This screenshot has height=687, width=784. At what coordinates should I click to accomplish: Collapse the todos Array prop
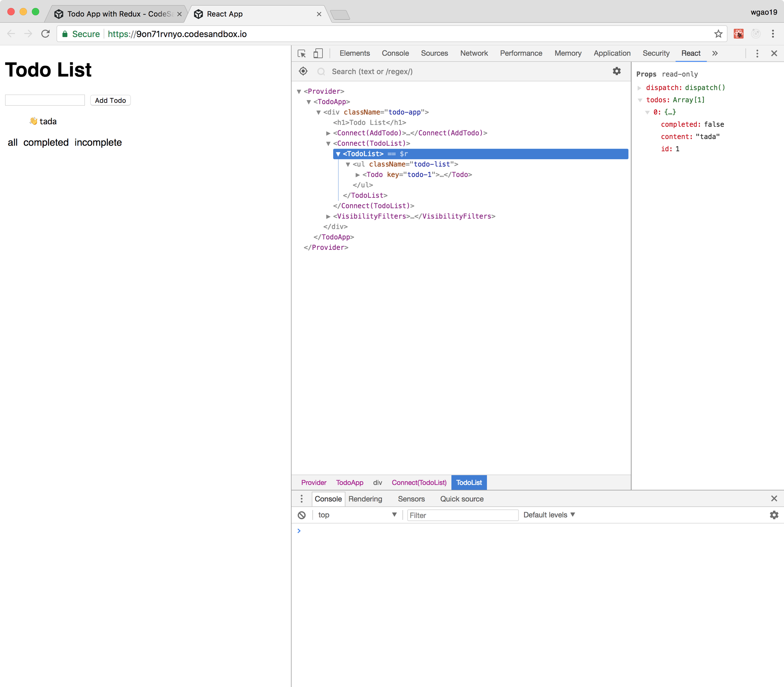640,100
